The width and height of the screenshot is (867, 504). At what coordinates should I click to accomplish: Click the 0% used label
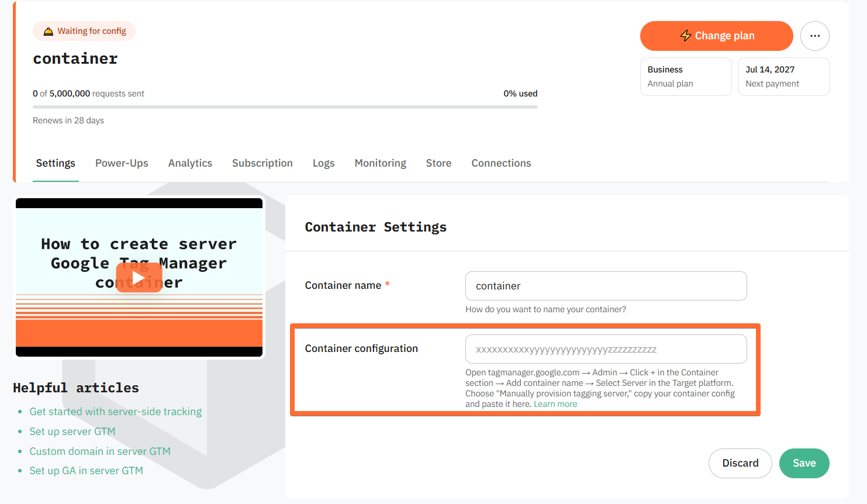[520, 94]
